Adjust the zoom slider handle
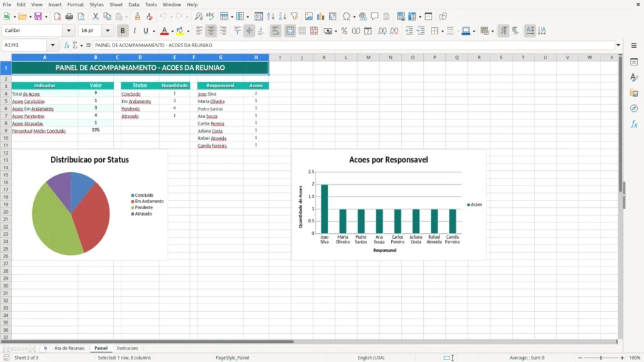The width and height of the screenshot is (644, 362). tap(601, 358)
